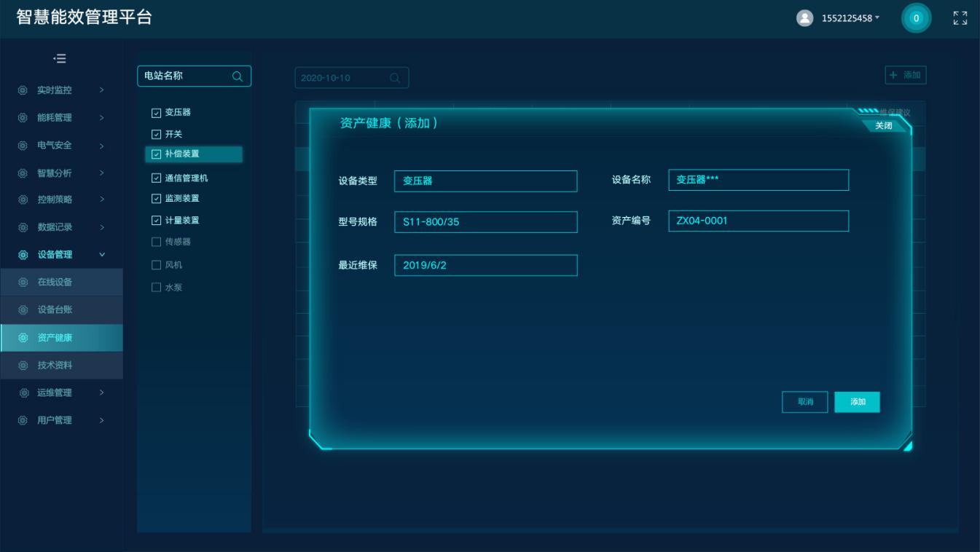Click the gear icon beside 能耗管理
Screen dimensions: 980x552
pos(23,118)
